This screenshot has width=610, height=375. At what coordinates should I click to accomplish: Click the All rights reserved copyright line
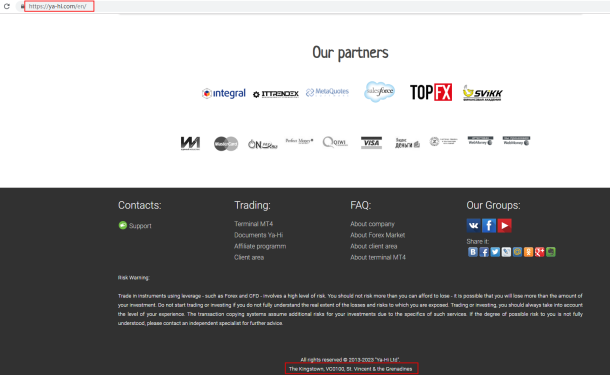[x=350, y=360]
